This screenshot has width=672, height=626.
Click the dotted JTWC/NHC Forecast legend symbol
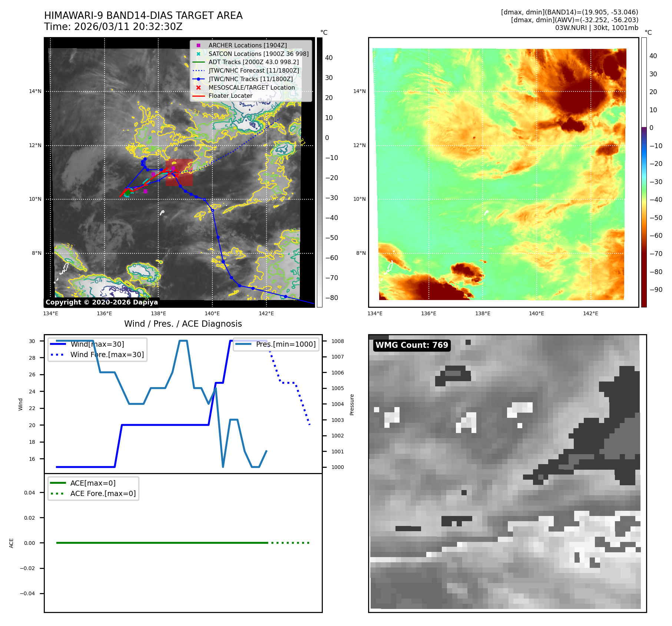coord(198,70)
